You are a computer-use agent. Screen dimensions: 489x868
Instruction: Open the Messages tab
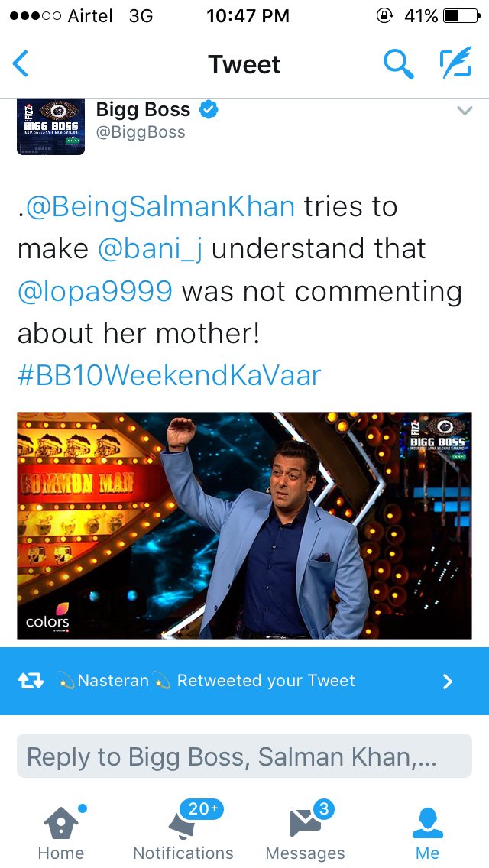coord(305,832)
